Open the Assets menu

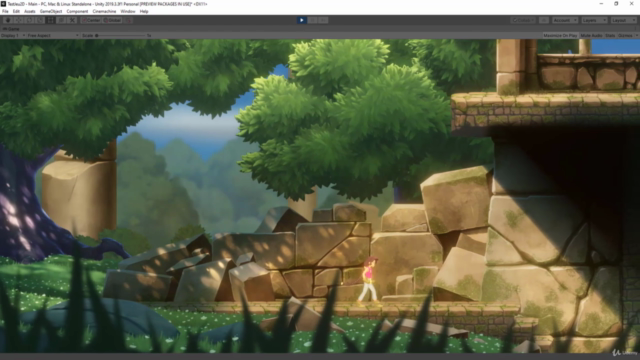pyautogui.click(x=30, y=11)
